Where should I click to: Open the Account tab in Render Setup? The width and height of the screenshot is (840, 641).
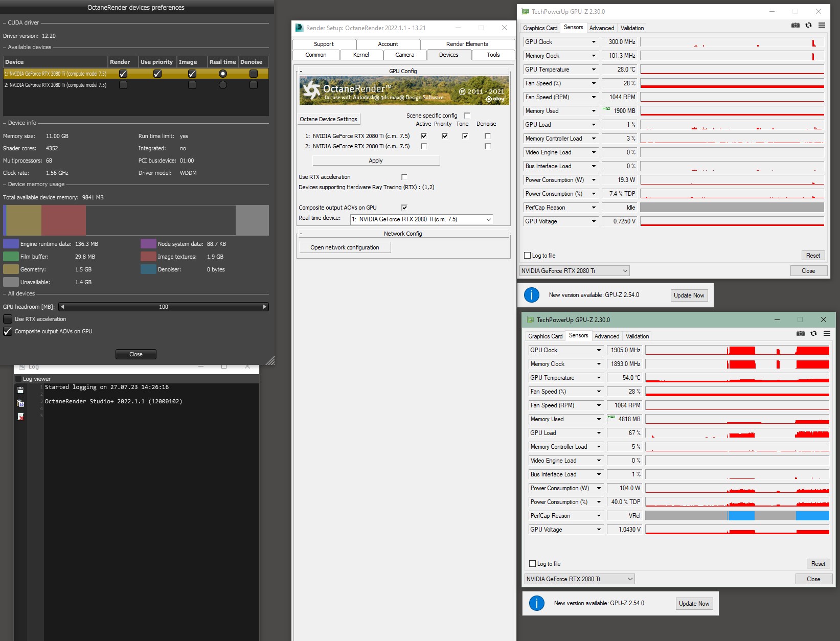coord(388,44)
